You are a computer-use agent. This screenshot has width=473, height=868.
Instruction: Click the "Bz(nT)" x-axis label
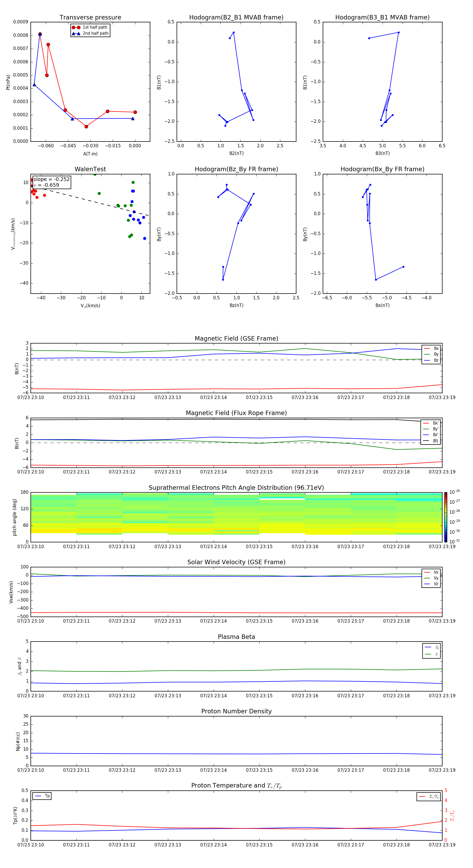[x=236, y=305]
